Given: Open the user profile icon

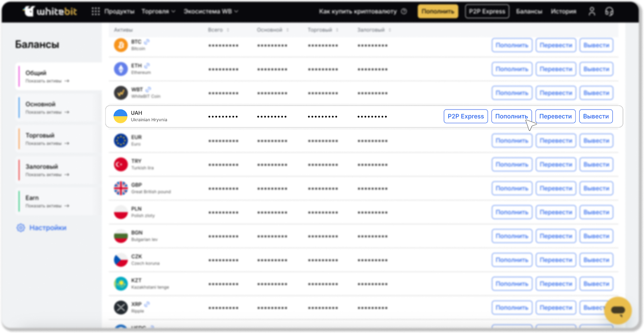Looking at the screenshot, I should [592, 11].
